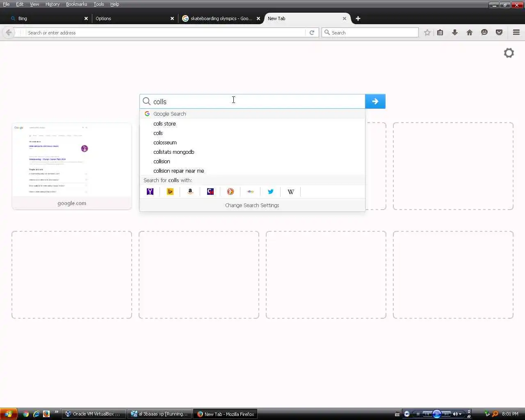
Task: Open the Pocket toolbar icon
Action: [499, 32]
